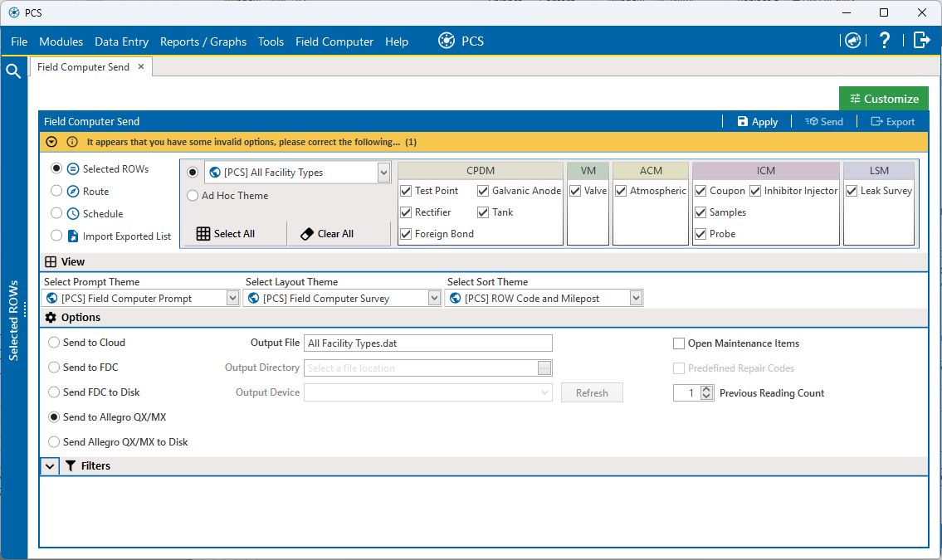Toggle the Foreign Bond checkbox
Viewport: 942px width, 560px height.
coord(406,234)
